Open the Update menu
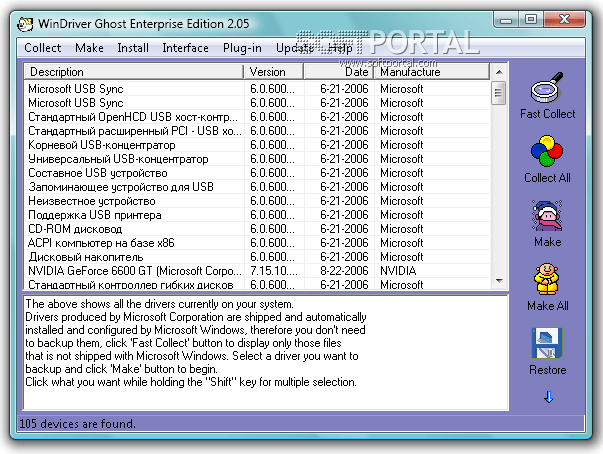This screenshot has height=454, width=603. pyautogui.click(x=295, y=48)
